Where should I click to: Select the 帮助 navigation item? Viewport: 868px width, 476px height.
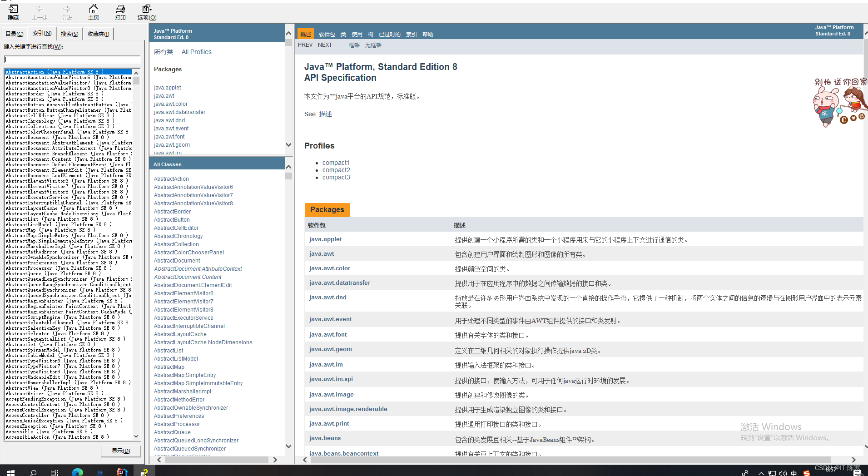[428, 35]
